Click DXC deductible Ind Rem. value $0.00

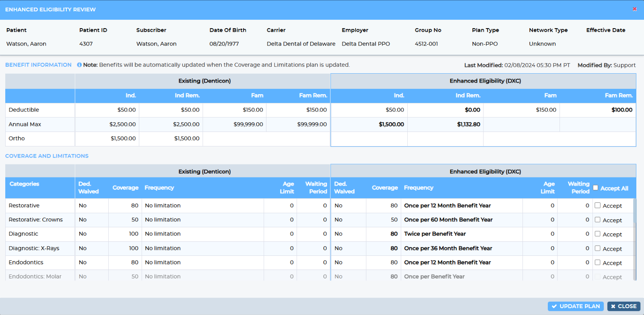pos(473,110)
